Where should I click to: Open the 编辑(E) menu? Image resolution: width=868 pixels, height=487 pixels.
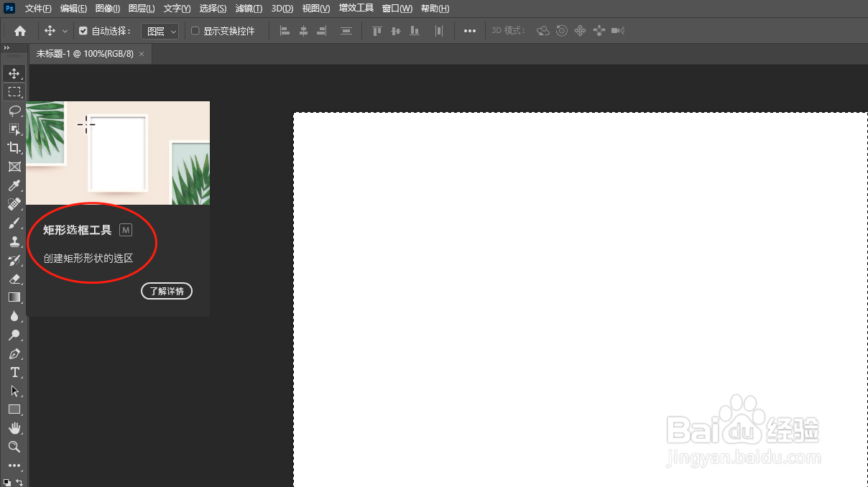coord(73,8)
